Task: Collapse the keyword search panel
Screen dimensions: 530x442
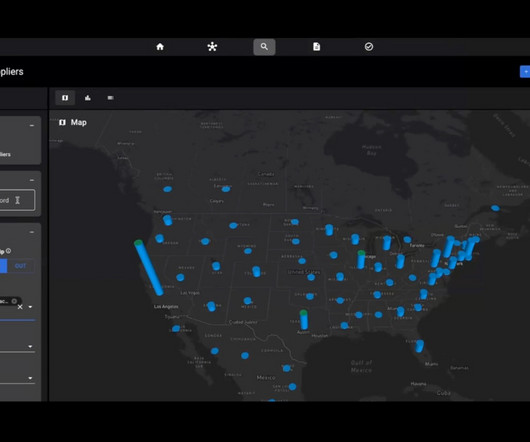Action: point(32,180)
